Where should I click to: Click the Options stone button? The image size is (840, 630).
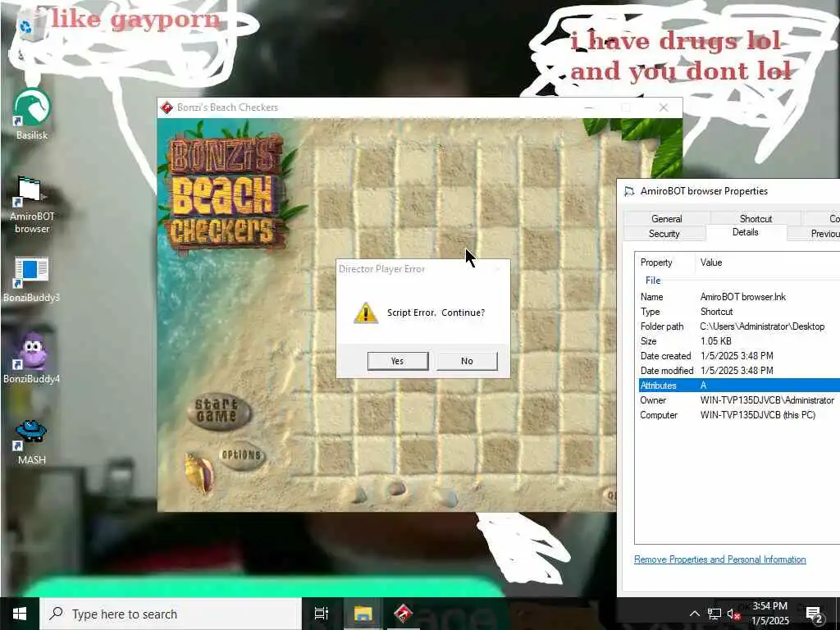(242, 454)
